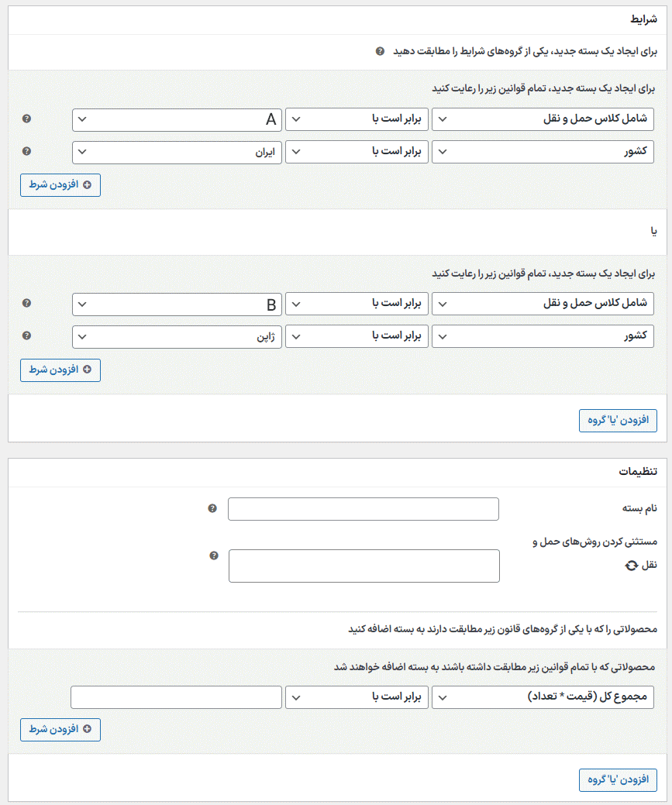Viewport: 672px width, 805px height.
Task: Open operator dropdown in ژاپن country row
Action: [357, 336]
